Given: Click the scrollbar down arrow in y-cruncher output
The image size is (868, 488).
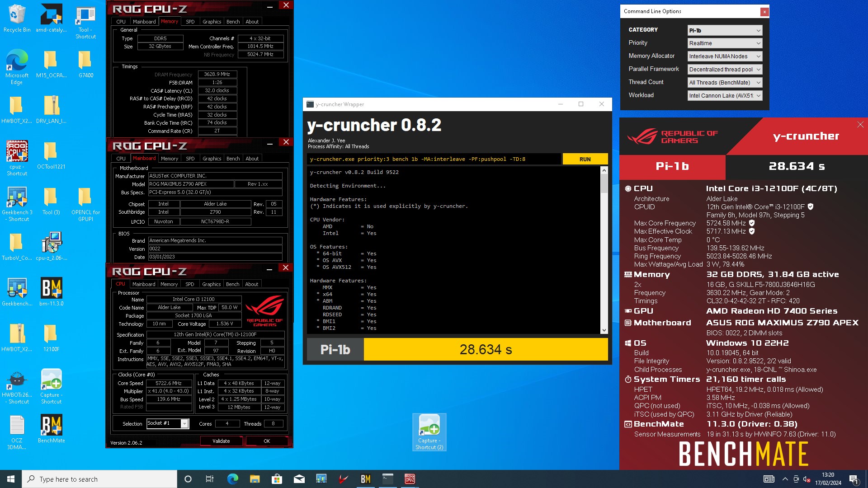Looking at the screenshot, I should (604, 330).
